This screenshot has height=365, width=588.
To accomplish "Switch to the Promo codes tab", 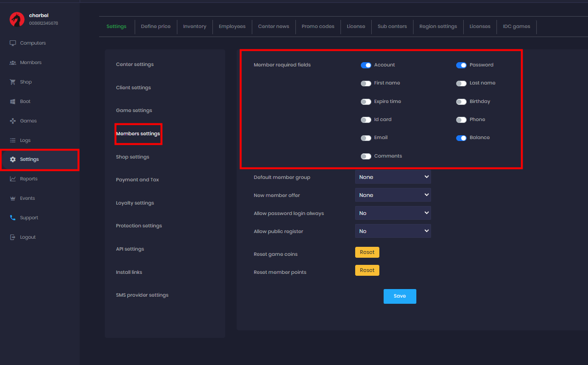I will (318, 27).
